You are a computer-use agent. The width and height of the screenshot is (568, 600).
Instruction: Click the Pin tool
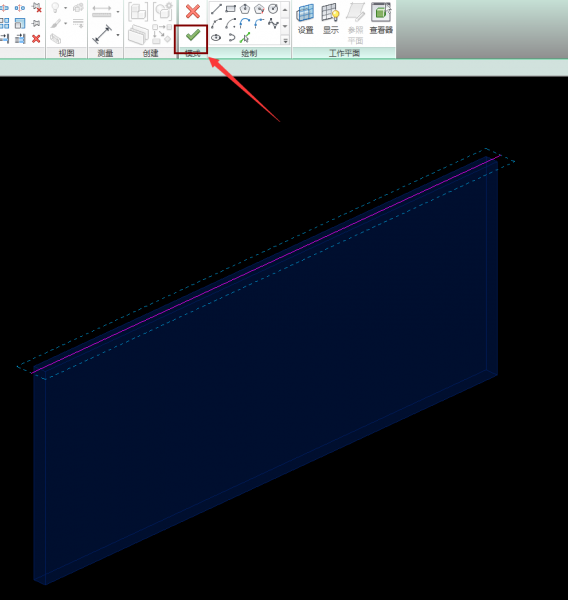click(x=36, y=23)
